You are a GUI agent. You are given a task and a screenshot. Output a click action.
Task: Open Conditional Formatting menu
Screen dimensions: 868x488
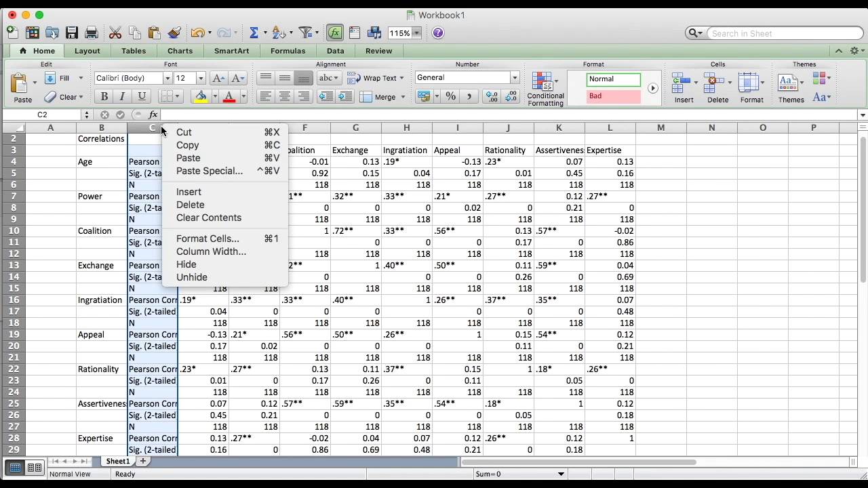[545, 89]
